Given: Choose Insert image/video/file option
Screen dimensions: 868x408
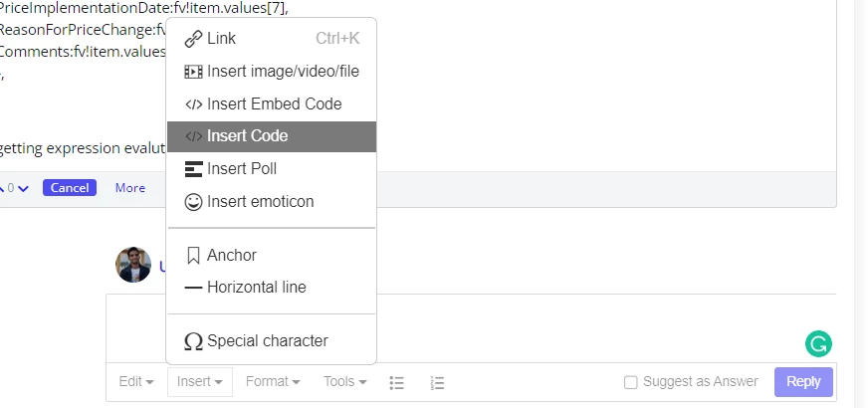Looking at the screenshot, I should (x=271, y=72).
